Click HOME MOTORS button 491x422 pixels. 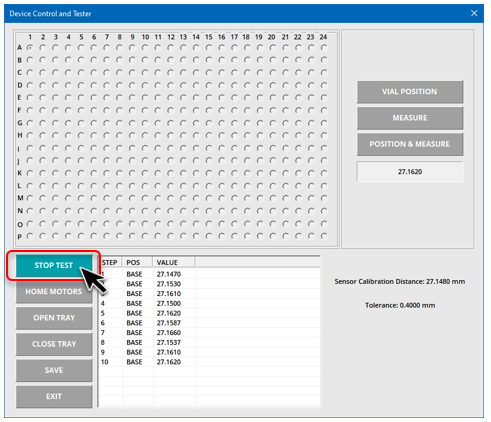54,292
